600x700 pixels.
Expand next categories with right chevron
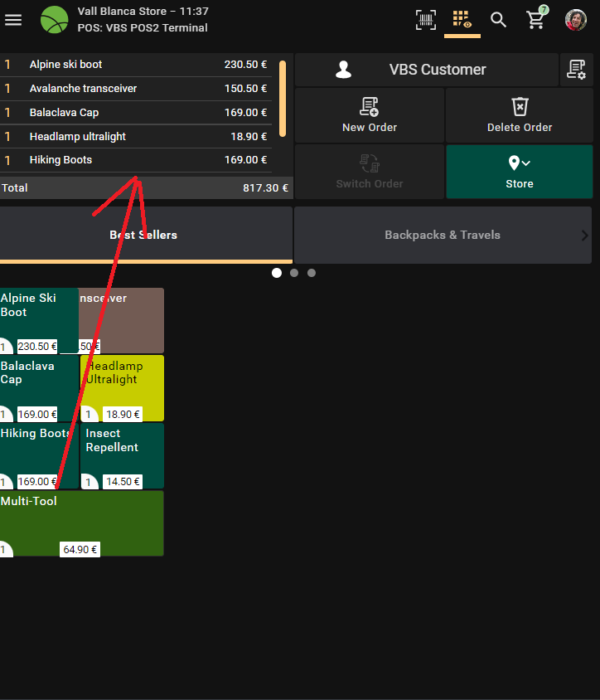[585, 236]
